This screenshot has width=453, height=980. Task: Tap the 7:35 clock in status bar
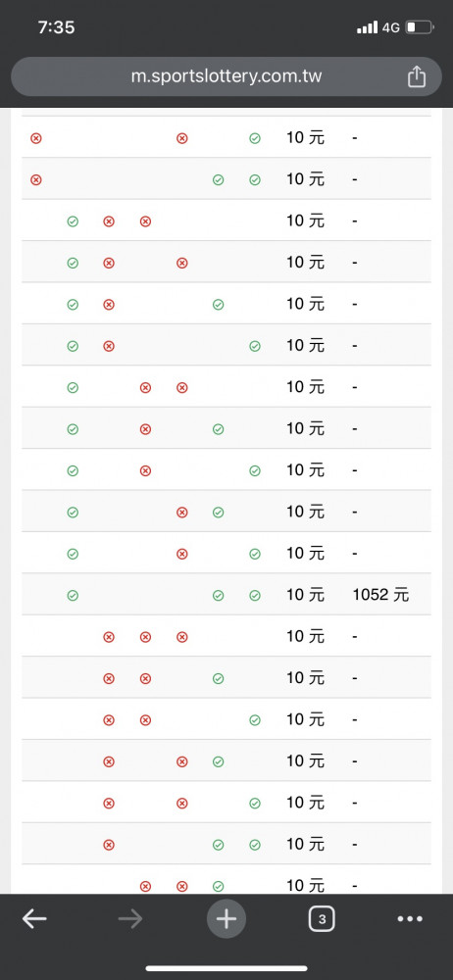coord(56,27)
